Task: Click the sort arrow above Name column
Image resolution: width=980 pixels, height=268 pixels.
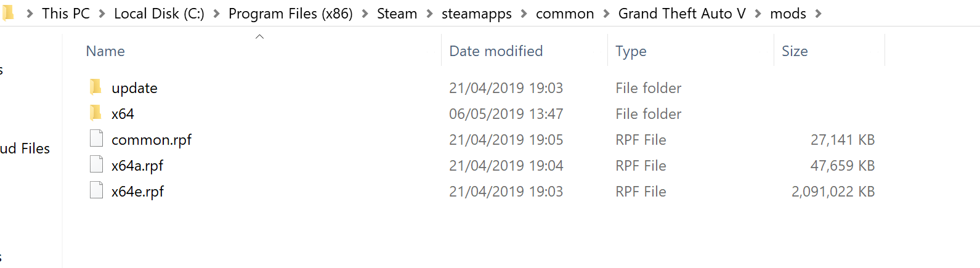Action: (x=259, y=37)
